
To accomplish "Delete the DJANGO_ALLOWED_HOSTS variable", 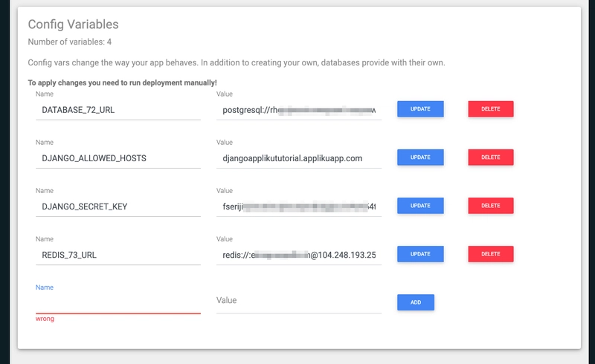I will [491, 157].
